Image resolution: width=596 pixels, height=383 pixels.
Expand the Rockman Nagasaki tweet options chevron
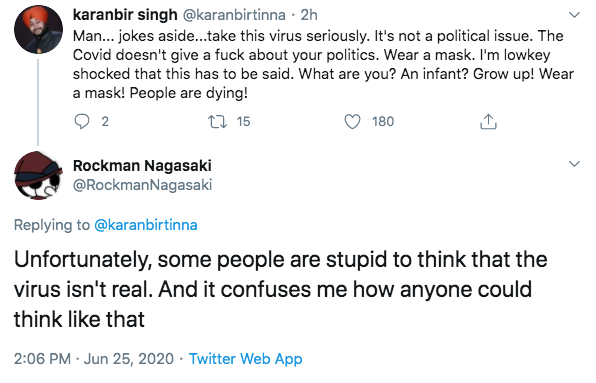pyautogui.click(x=574, y=164)
